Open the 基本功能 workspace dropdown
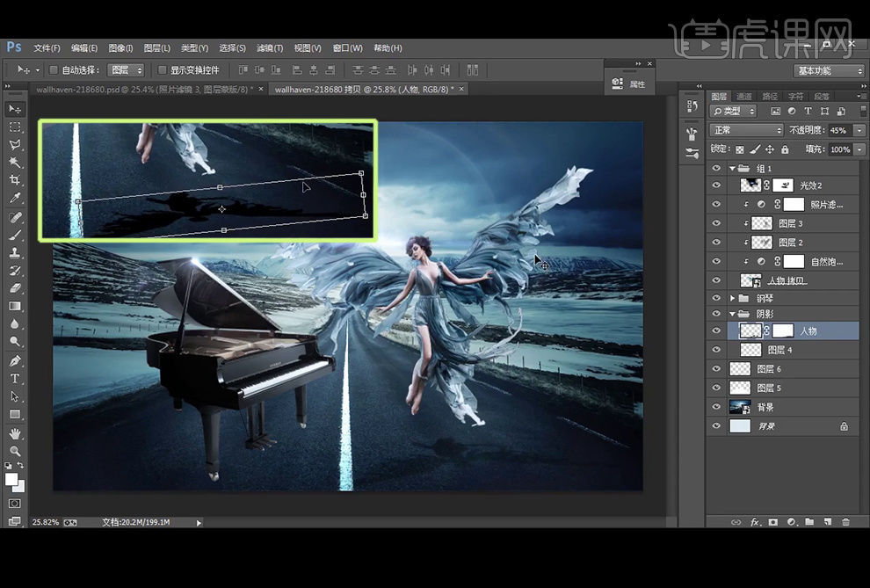The height and width of the screenshot is (588, 870). (x=830, y=70)
